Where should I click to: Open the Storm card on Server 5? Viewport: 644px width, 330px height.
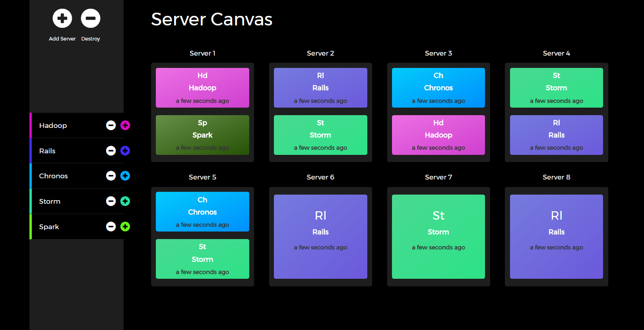[x=202, y=259]
